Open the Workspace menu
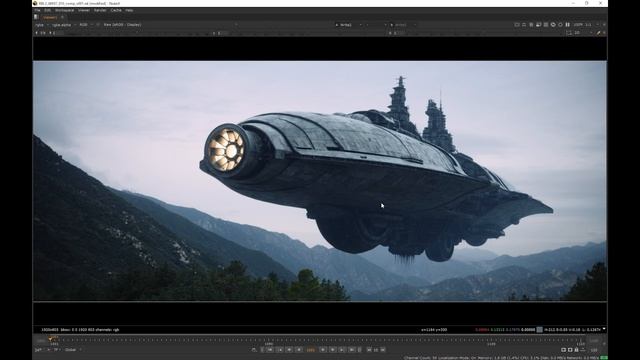Screen dimensions: 640x360 pyautogui.click(x=64, y=10)
